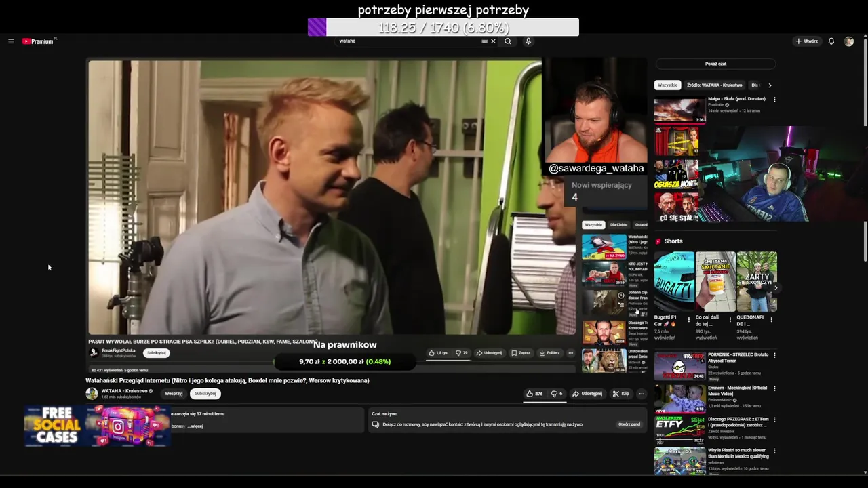
Task: Open the Małpa - Skała video thumbnail
Action: point(680,110)
